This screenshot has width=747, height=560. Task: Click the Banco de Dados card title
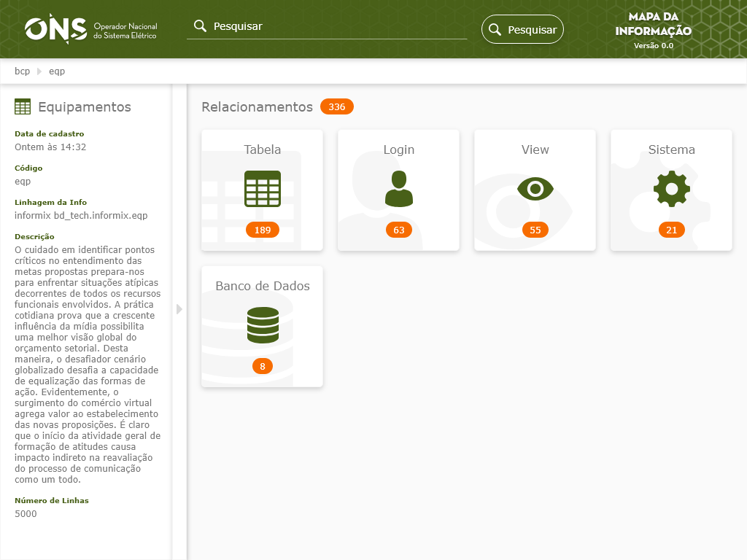click(263, 286)
